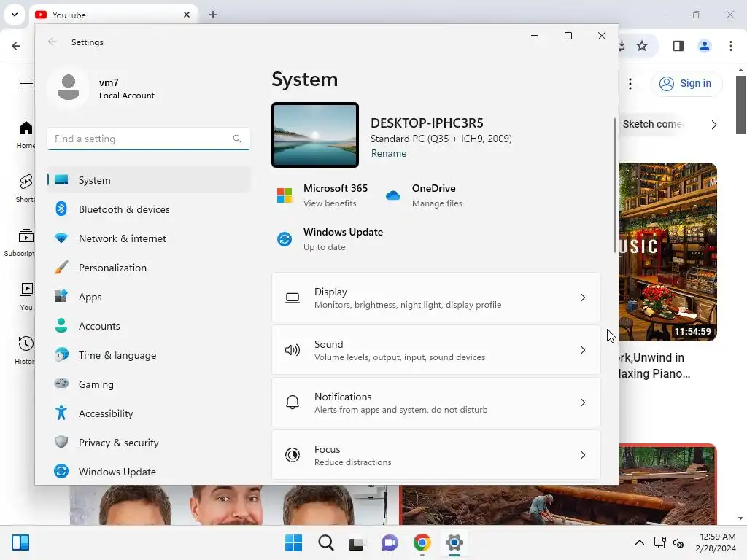747x560 pixels.
Task: Open a new Chrome tab
Action: tap(213, 15)
